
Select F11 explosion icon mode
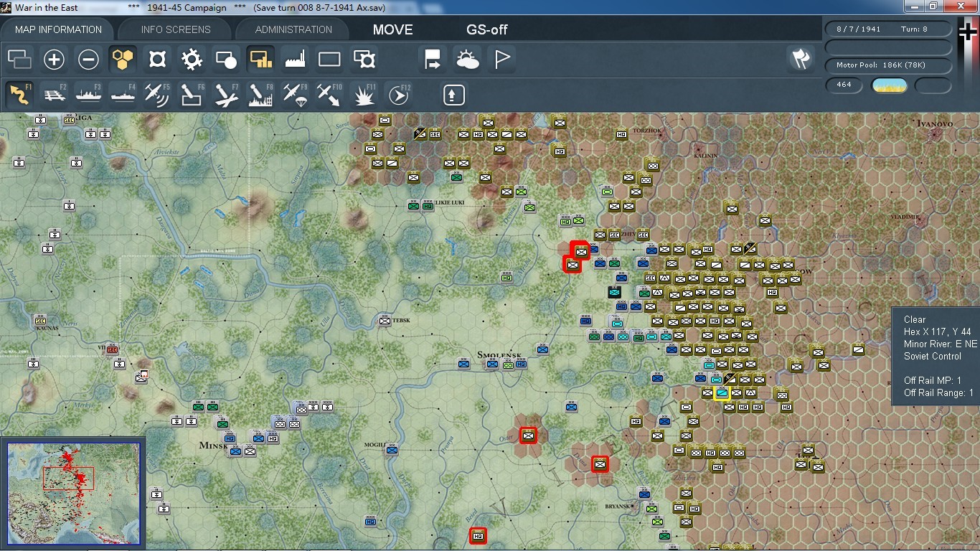pos(364,94)
